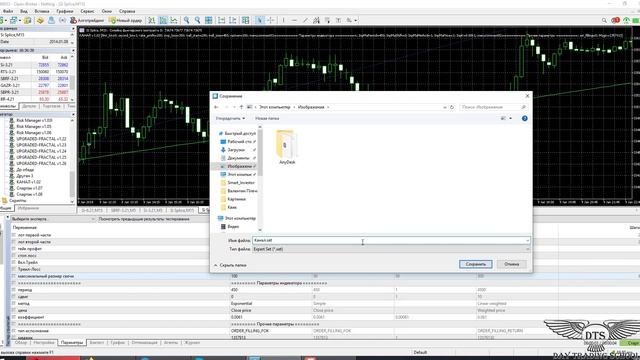
Task: Select the line chart icon
Action: 174,20
